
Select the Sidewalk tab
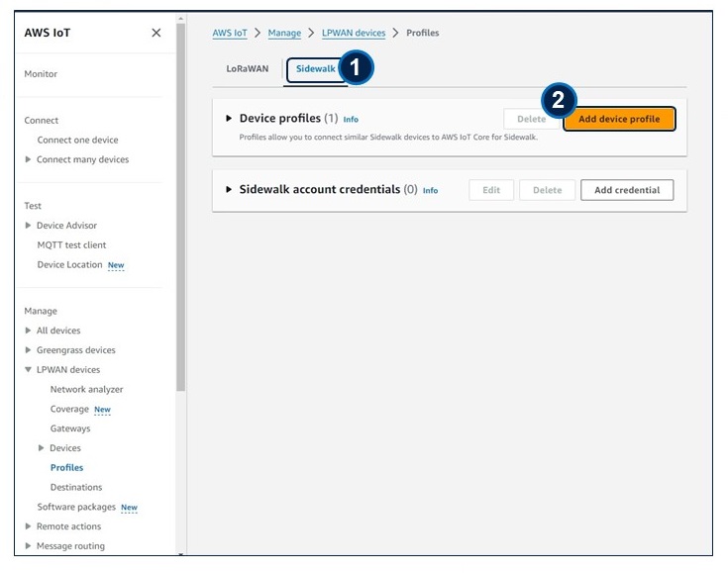[316, 68]
